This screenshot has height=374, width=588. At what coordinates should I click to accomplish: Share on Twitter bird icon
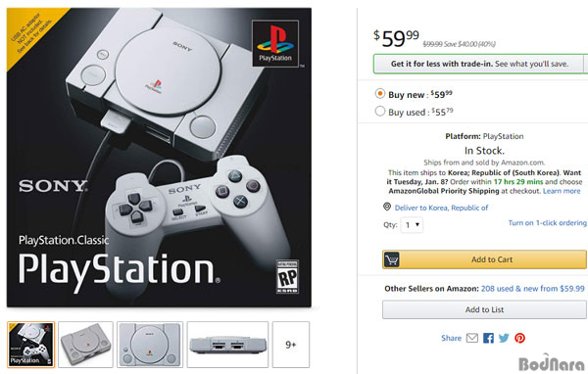coord(504,338)
